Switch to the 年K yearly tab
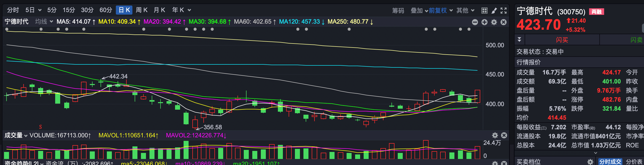Image resolution: width=644 pixels, height=165 pixels. coord(178,10)
